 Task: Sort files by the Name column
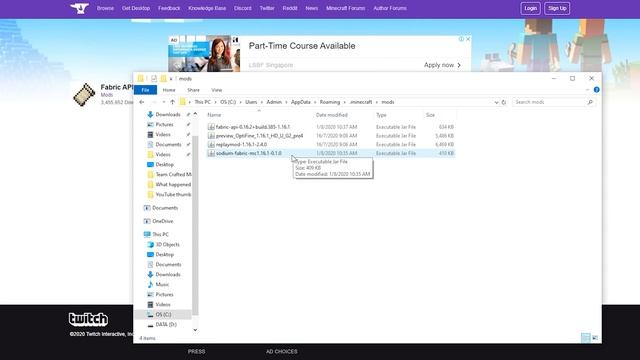point(214,115)
